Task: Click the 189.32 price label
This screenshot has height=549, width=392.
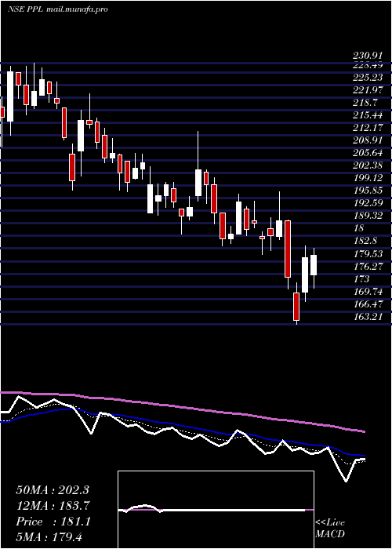Action: click(x=368, y=216)
